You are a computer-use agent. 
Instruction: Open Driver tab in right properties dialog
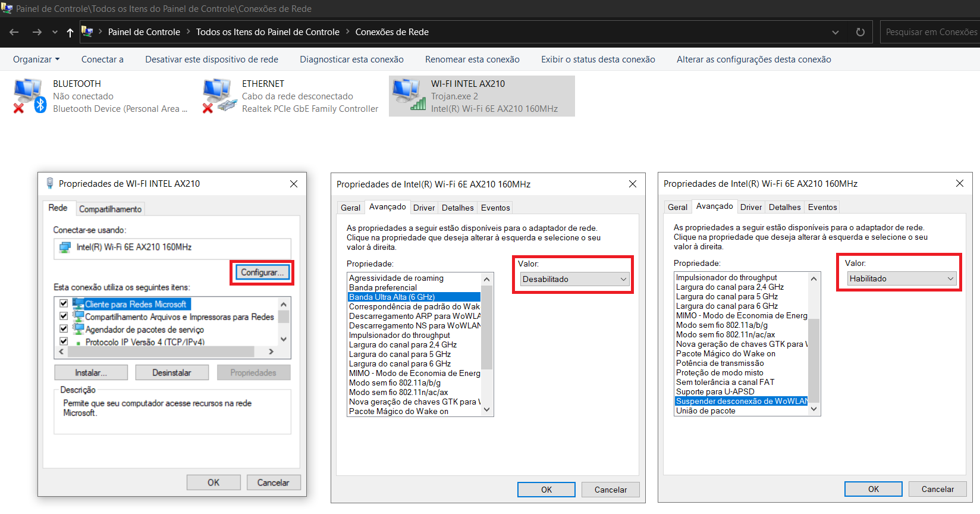(x=751, y=207)
